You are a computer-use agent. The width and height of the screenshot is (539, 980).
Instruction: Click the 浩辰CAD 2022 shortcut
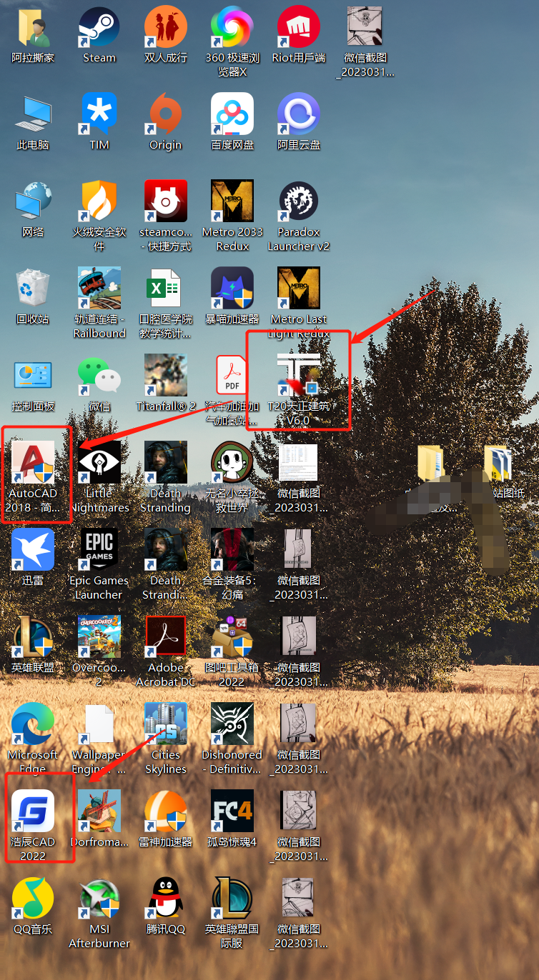(x=33, y=811)
